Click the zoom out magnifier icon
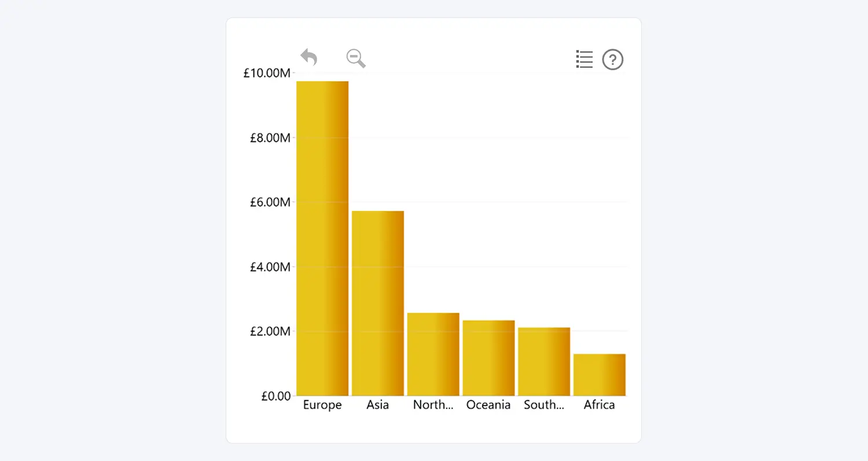This screenshot has width=868, height=461. pos(355,58)
